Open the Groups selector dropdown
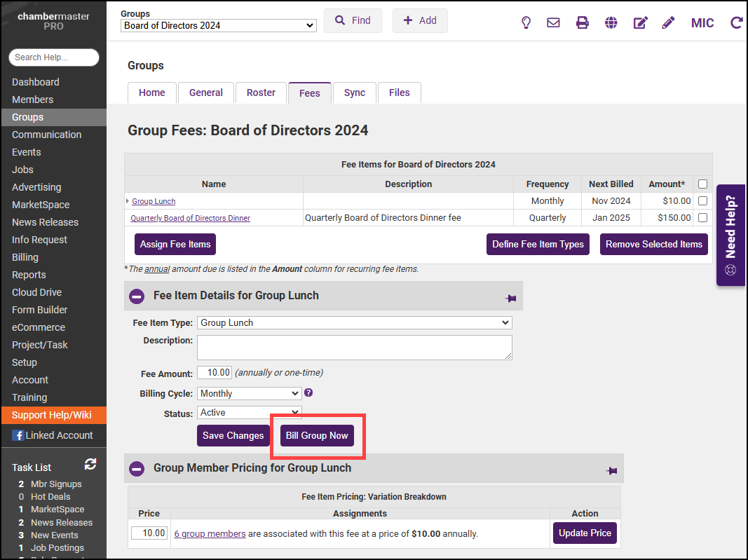This screenshot has height=560, width=748. point(219,26)
